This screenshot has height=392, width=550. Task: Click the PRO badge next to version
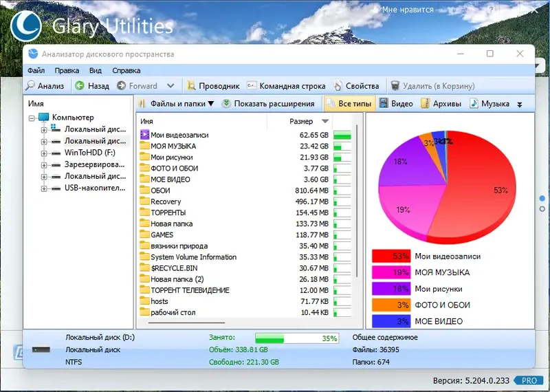529,380
